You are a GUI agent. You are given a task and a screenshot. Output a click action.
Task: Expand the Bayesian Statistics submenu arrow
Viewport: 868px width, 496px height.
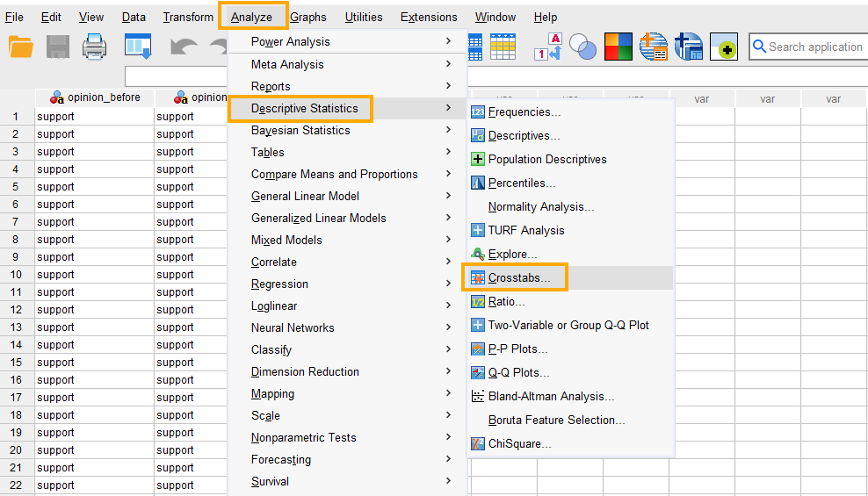click(448, 130)
